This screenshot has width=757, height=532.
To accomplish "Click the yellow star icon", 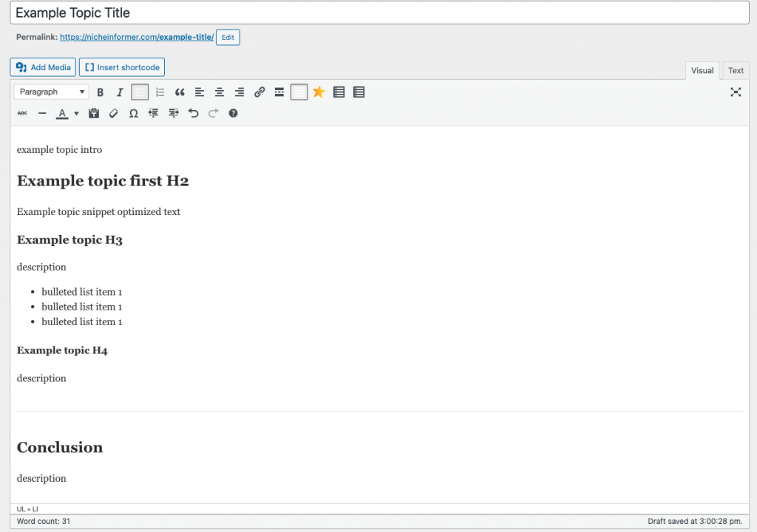I will (x=319, y=92).
